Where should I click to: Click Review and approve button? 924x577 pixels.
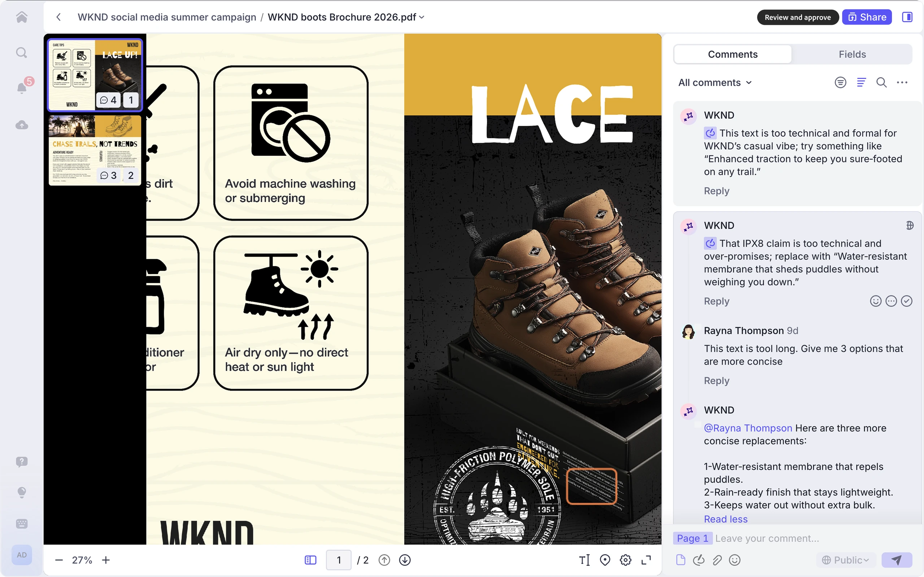[x=798, y=17]
